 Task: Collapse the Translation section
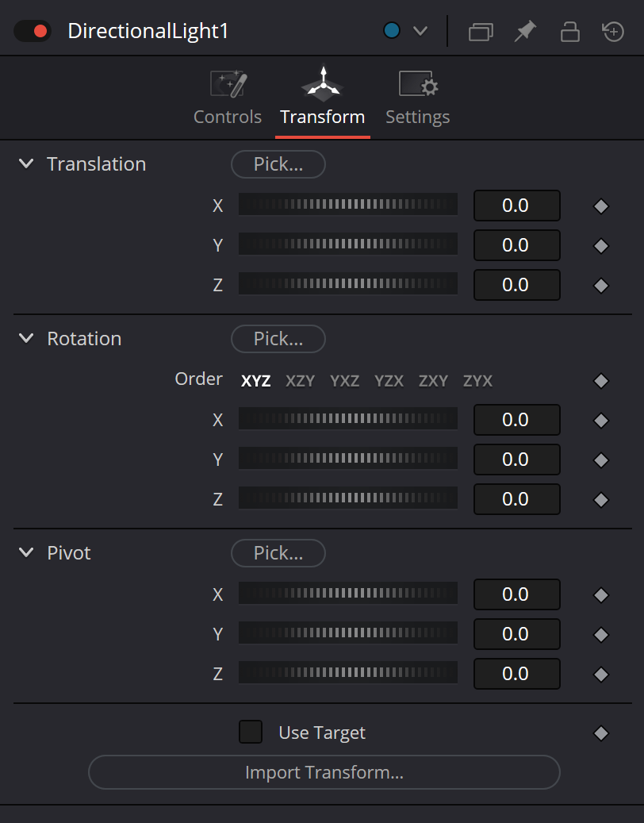pos(26,163)
